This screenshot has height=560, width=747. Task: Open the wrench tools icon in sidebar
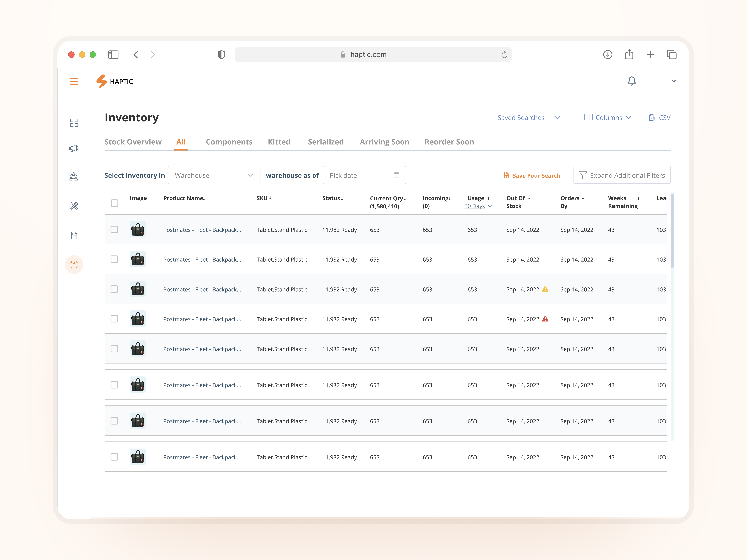[74, 206]
